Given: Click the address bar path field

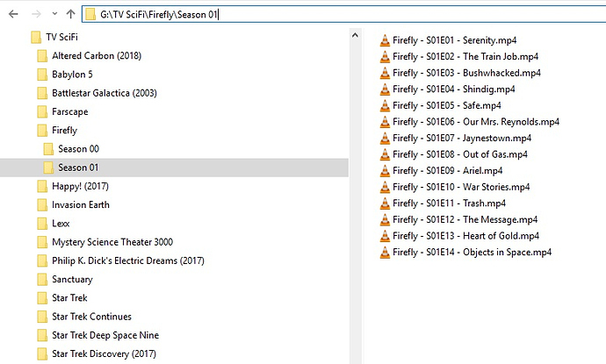Looking at the screenshot, I should 344,14.
